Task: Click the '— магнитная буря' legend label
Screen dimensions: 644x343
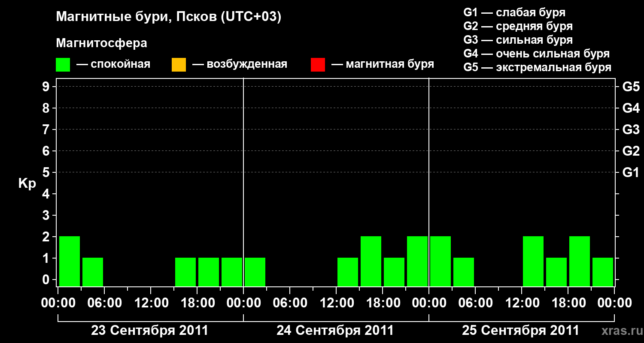Action: (383, 64)
